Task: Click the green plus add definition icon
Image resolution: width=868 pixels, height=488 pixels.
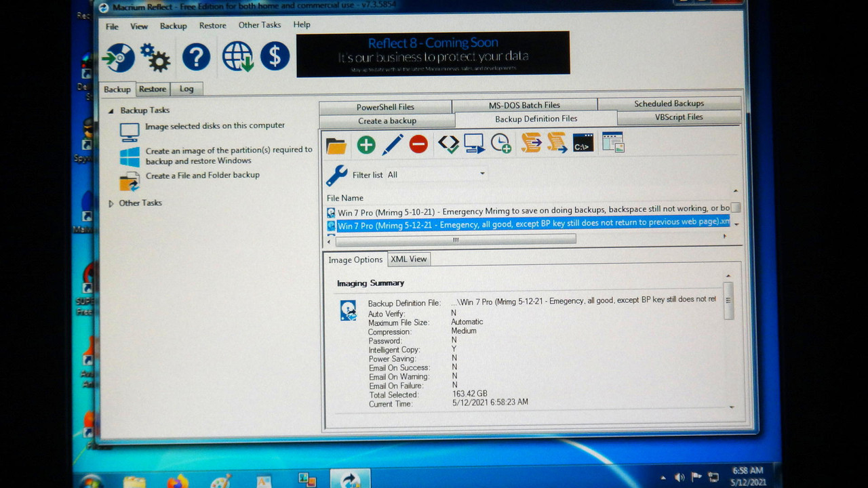Action: [366, 144]
